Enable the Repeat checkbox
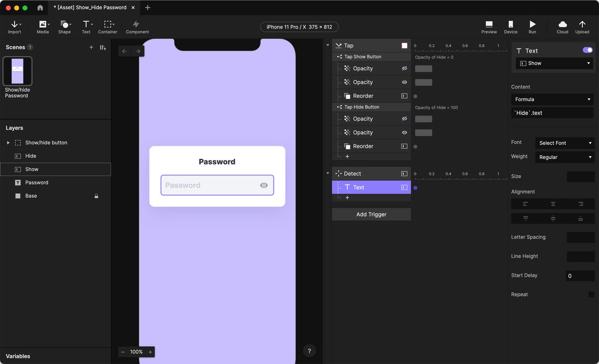 (591, 295)
